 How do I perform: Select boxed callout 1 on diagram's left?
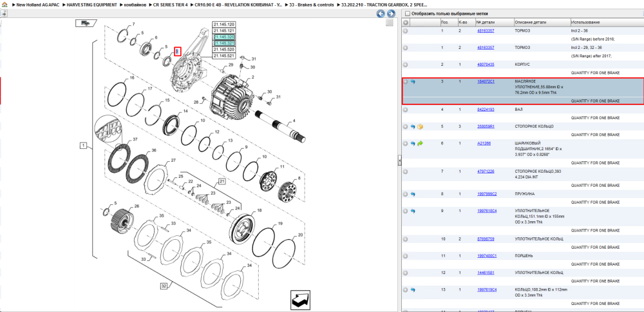coord(82,146)
